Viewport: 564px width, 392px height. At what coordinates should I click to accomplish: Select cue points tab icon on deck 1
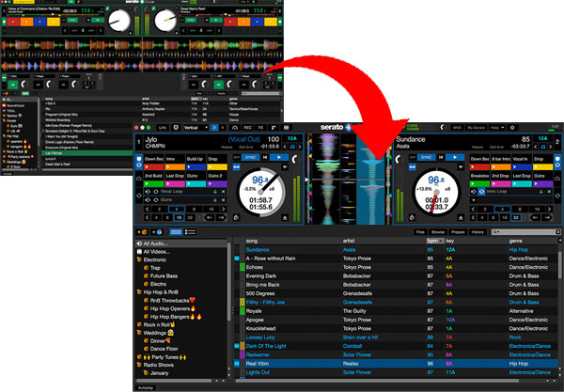point(139,162)
